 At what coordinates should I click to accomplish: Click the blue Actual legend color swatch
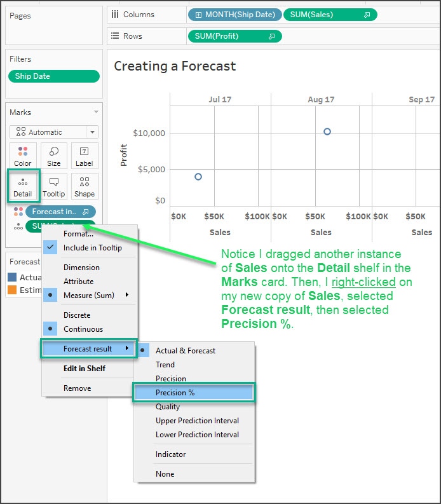[13, 278]
